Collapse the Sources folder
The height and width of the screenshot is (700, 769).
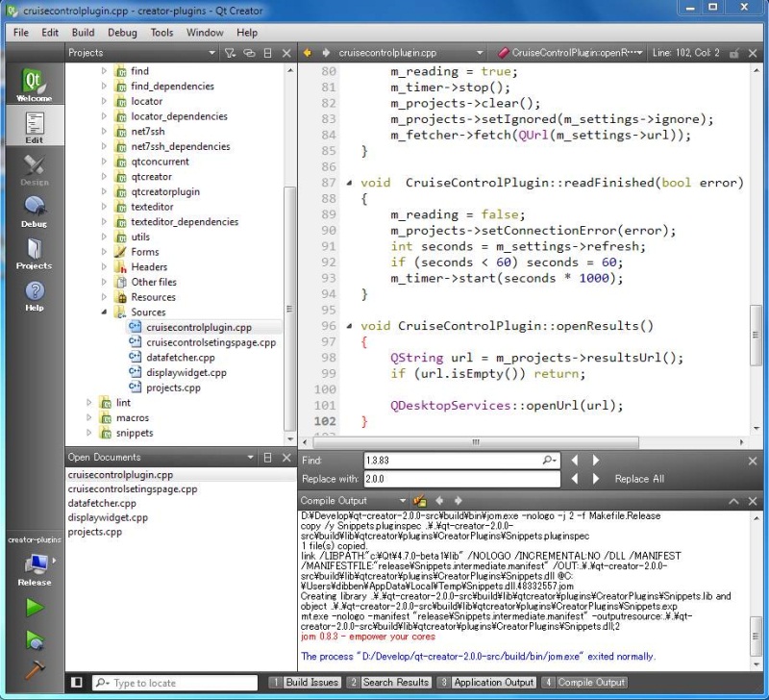(104, 312)
